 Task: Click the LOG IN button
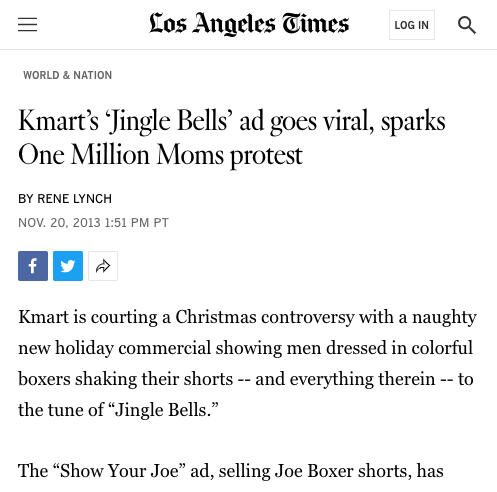point(412,25)
